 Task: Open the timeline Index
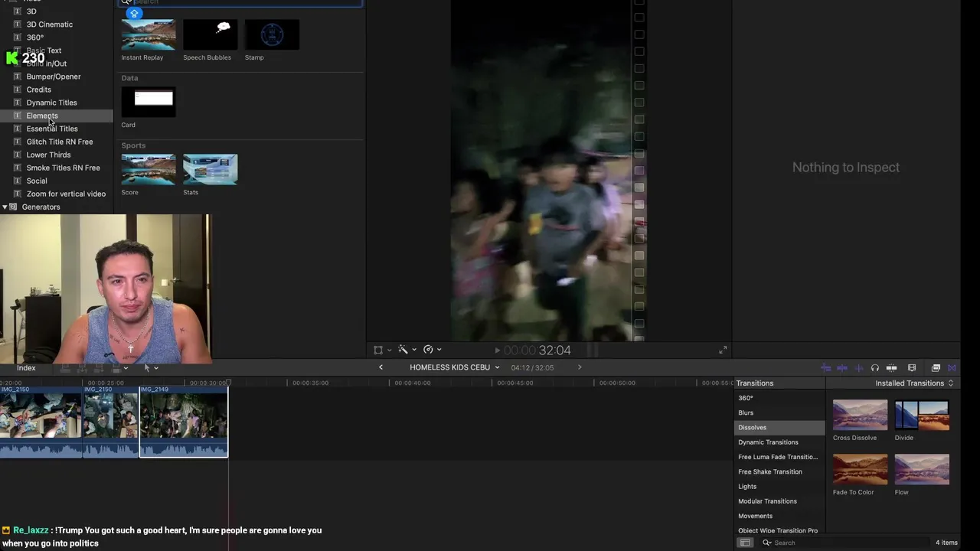point(26,368)
